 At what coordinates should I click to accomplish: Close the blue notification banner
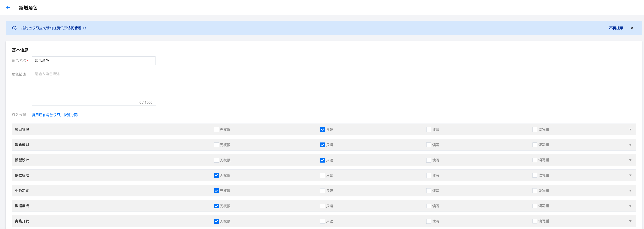(x=631, y=28)
